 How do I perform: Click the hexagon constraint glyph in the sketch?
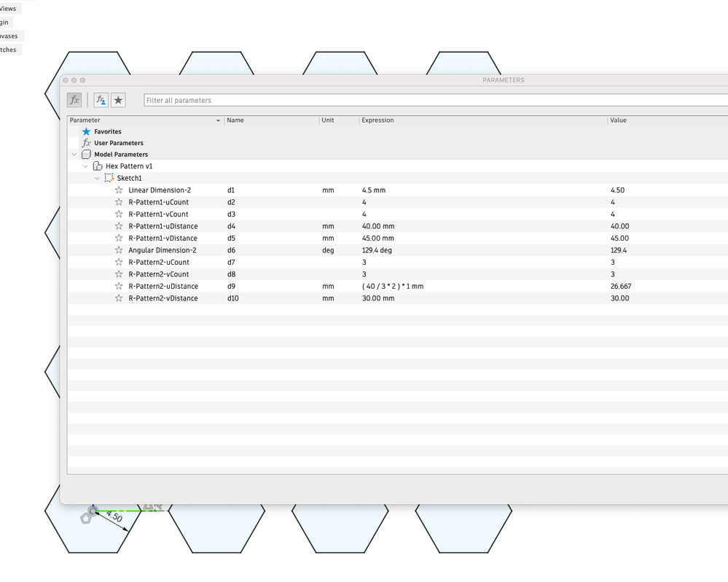coord(85,519)
